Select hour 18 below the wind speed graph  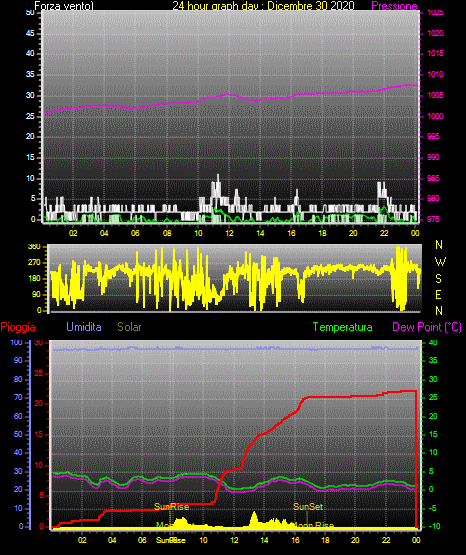tap(322, 233)
